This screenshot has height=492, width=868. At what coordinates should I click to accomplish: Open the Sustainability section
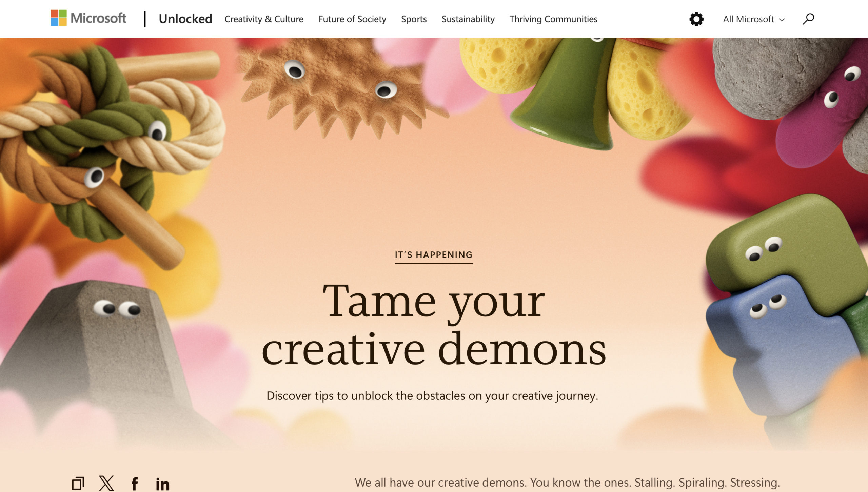tap(468, 19)
